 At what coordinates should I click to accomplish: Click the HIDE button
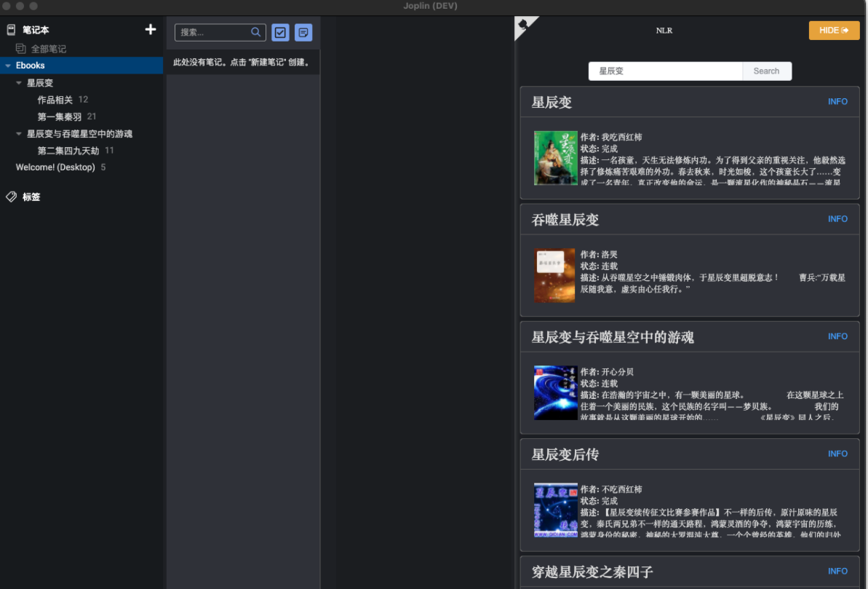(x=834, y=31)
